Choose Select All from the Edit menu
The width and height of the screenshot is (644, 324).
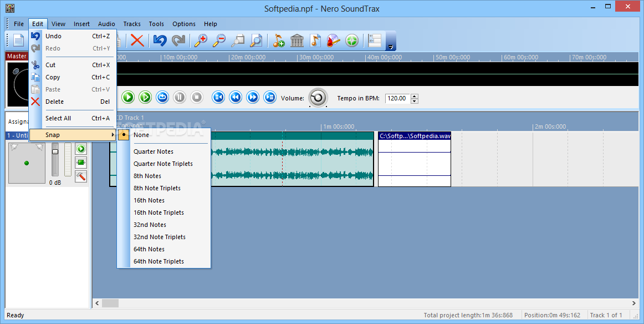73,118
